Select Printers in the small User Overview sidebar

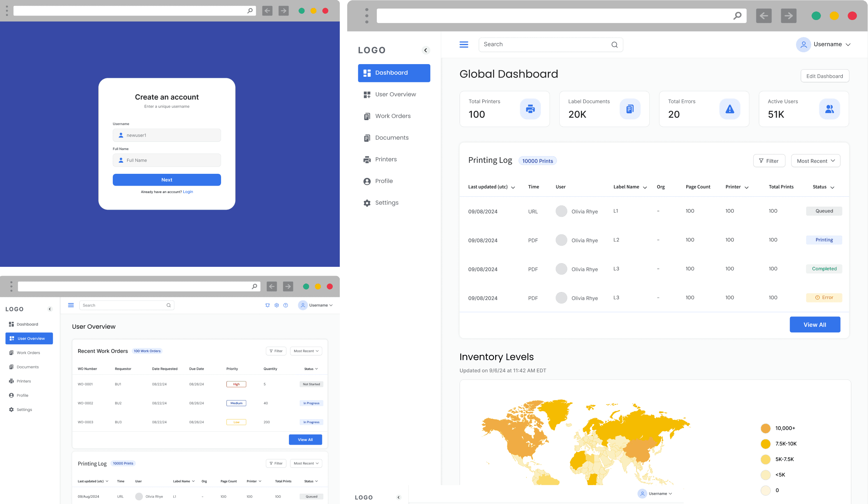coord(24,381)
